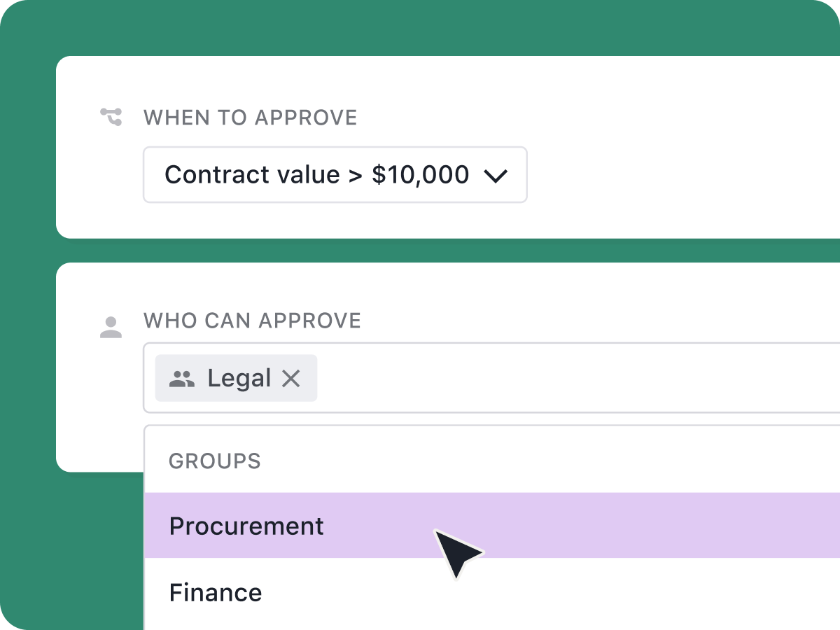Click the chevron on the contract value selector

coord(496,176)
